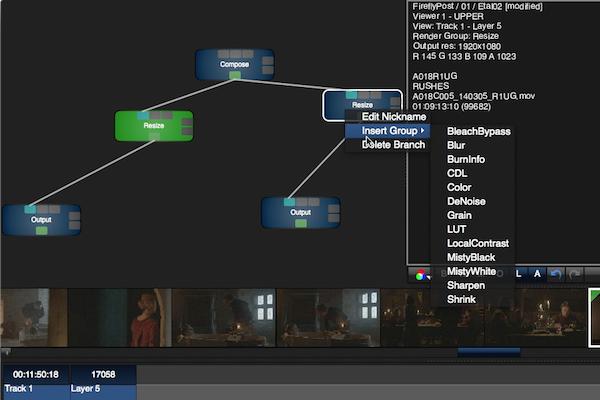Click the 'Render Group: Resize' info line
Screen dimensions: 600x400
(x=455, y=36)
